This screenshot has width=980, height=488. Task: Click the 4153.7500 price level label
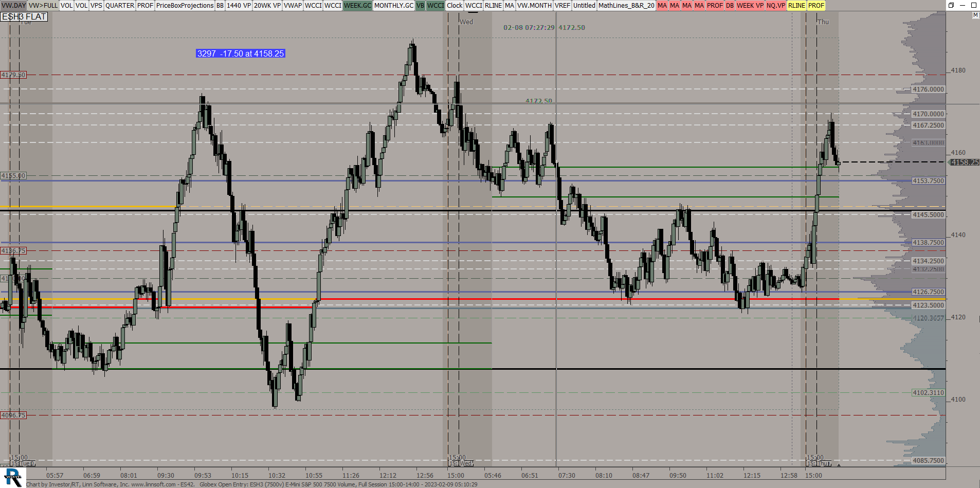pyautogui.click(x=928, y=181)
